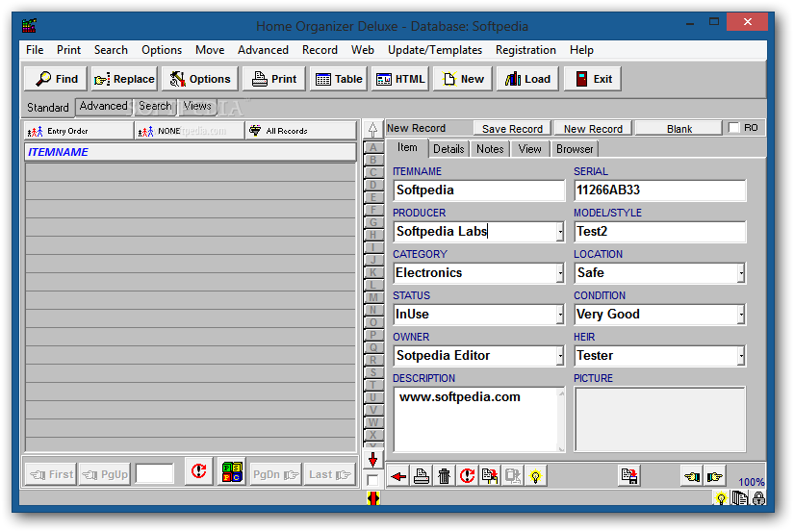Click the page number field beside PgUp

pyautogui.click(x=155, y=475)
